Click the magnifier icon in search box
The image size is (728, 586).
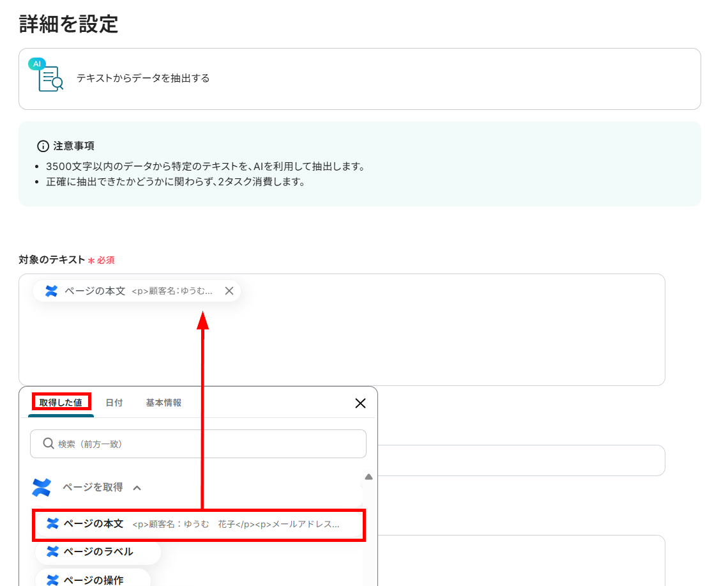tap(49, 443)
